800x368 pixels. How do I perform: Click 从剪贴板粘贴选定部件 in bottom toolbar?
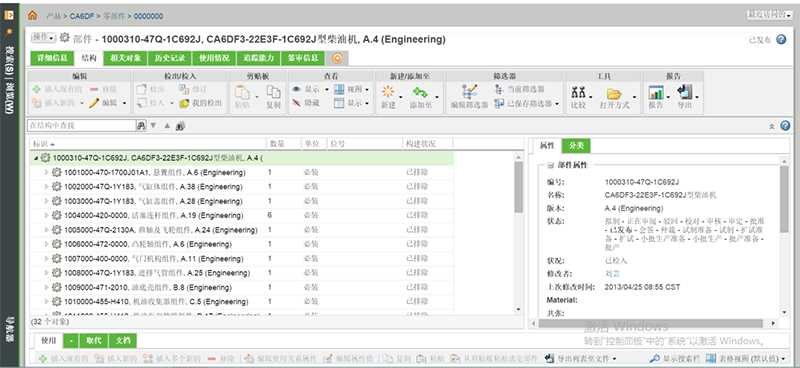click(x=493, y=359)
